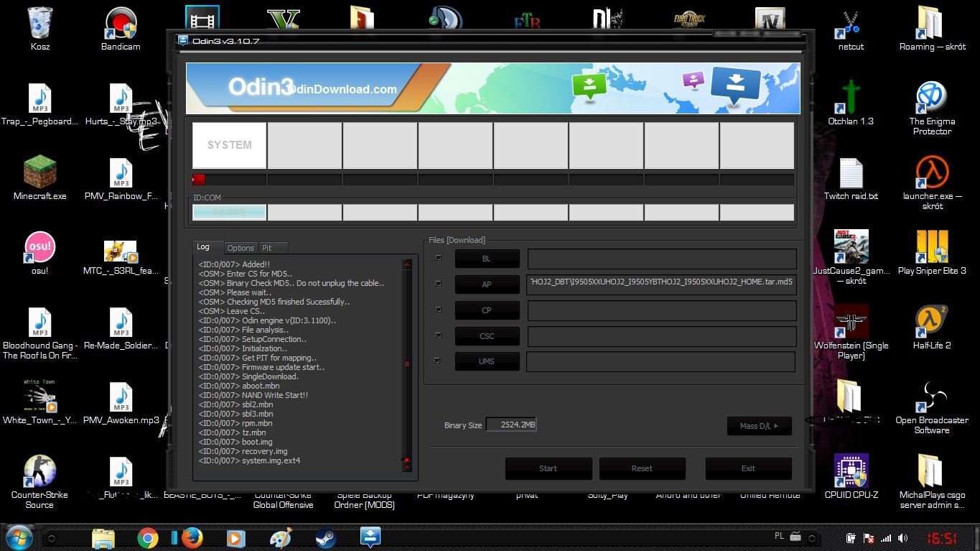This screenshot has height=551, width=980.
Task: Switch to the Pit tab
Action: pos(273,248)
